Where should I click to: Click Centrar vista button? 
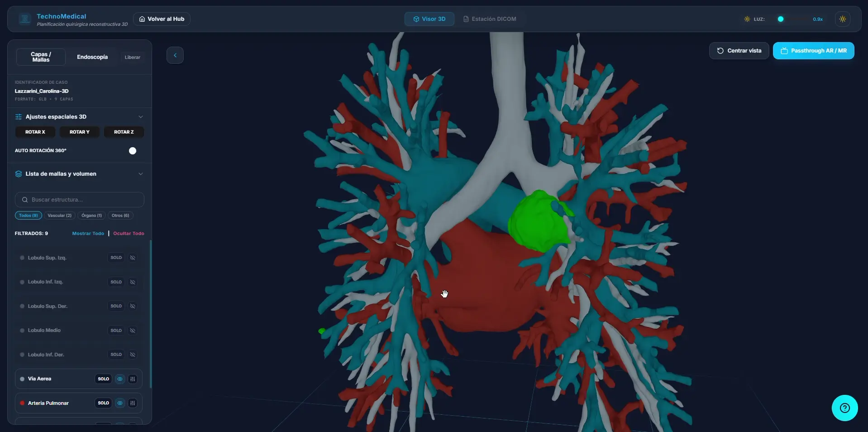739,51
